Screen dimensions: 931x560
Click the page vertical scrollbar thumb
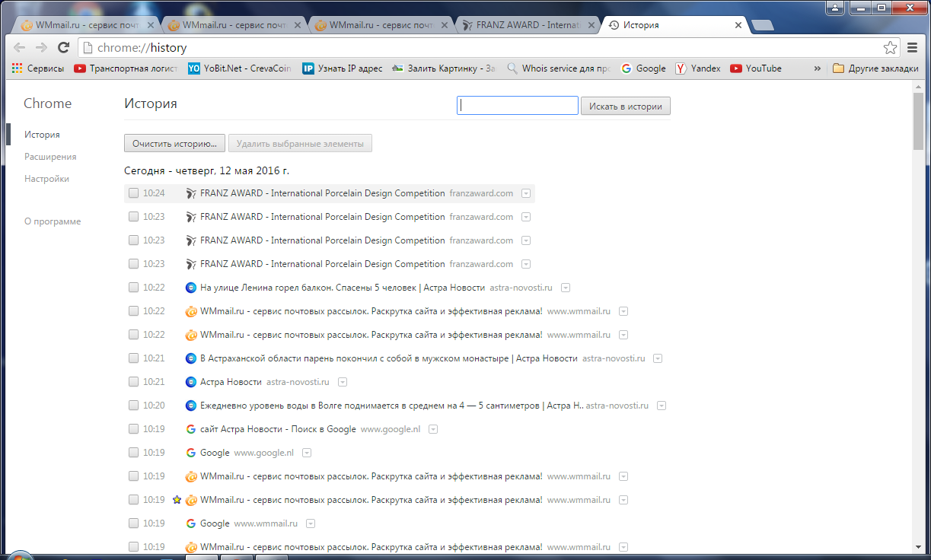pyautogui.click(x=920, y=122)
